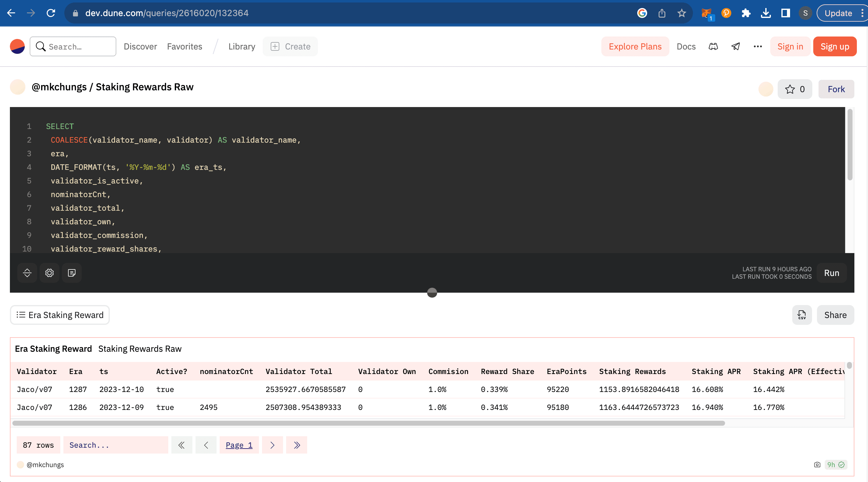Open @mkchungs link below the table

pyautogui.click(x=45, y=464)
